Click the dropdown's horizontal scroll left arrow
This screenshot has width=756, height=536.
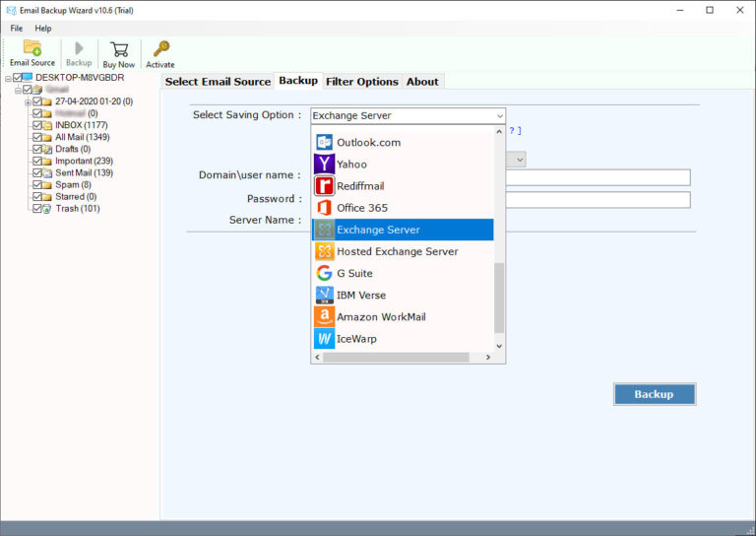[317, 357]
